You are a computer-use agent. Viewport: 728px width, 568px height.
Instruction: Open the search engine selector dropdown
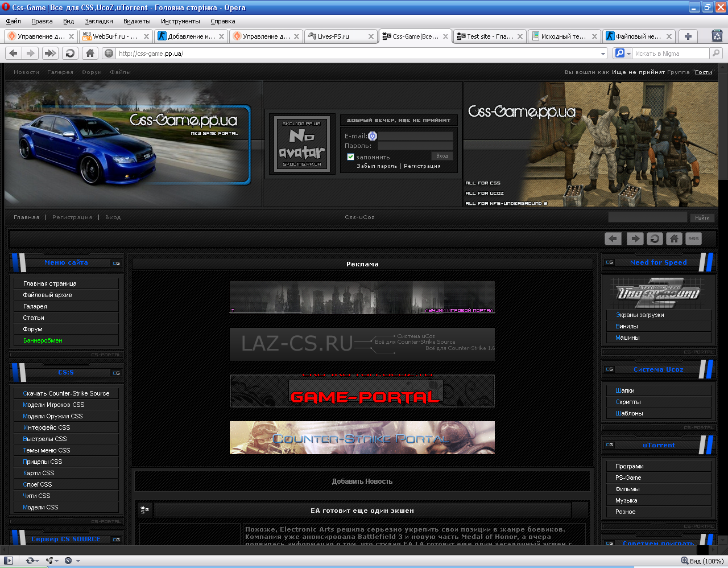click(628, 53)
